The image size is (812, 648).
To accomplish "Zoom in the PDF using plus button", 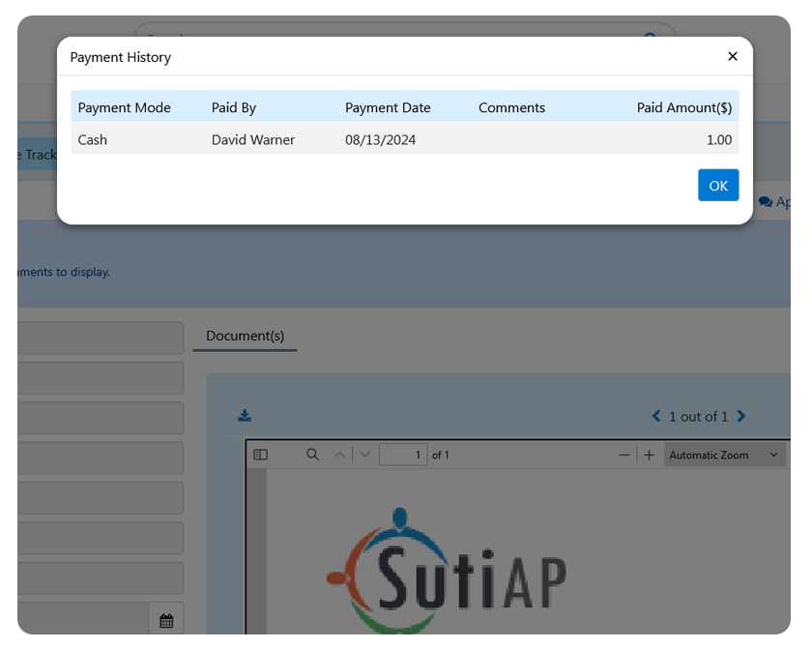I will [x=649, y=455].
